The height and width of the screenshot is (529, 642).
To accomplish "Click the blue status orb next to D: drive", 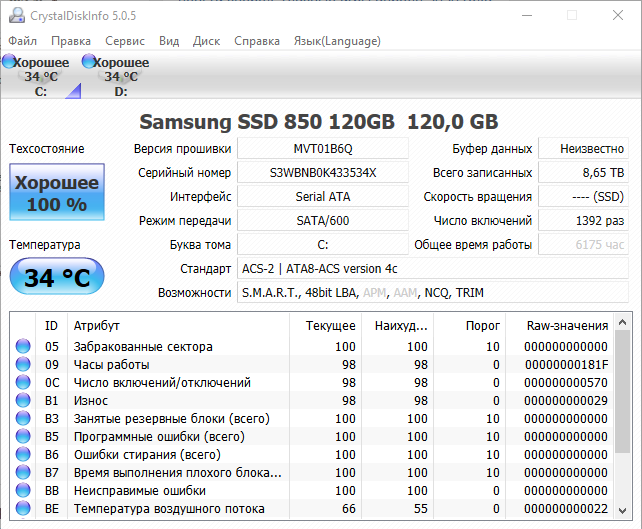I will pos(89,61).
